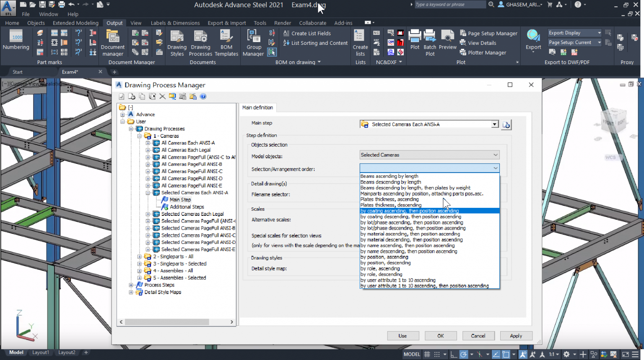The height and width of the screenshot is (360, 644).
Task: Toggle the drawing grid display in status bar
Action: 427,355
